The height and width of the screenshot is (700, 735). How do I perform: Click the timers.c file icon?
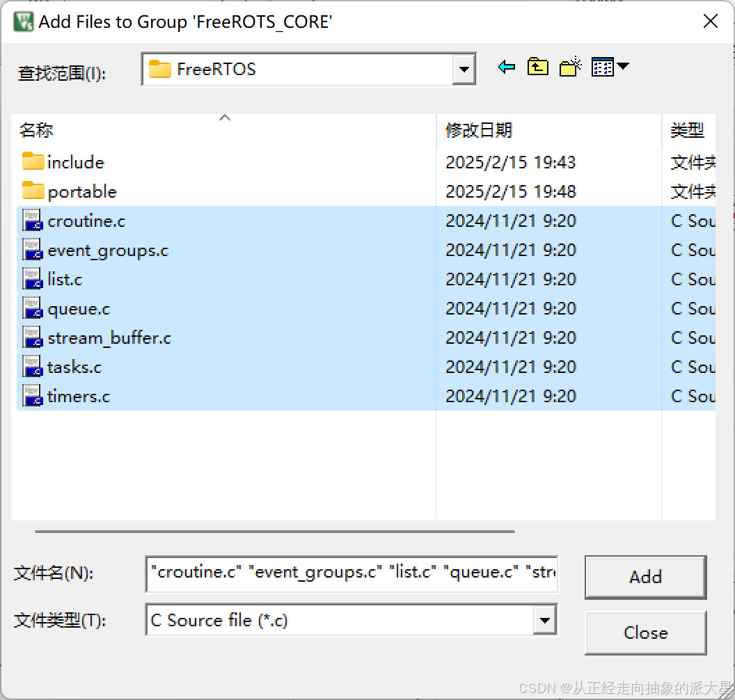point(33,396)
